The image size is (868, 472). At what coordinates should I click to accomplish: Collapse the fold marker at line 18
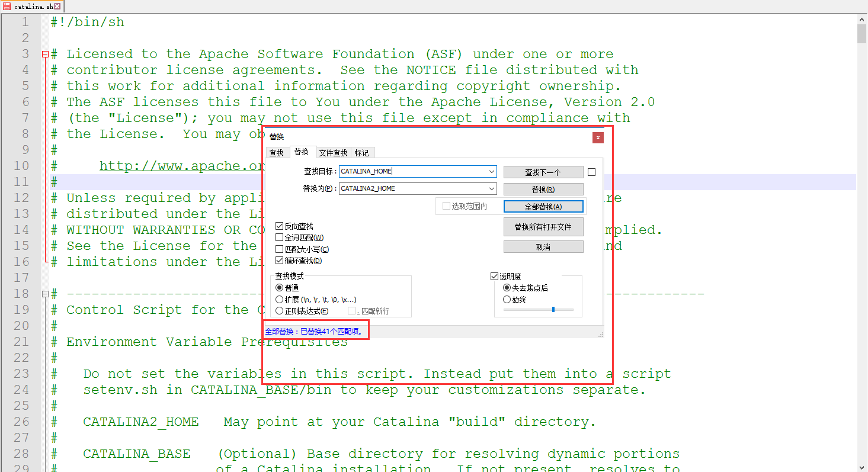tap(45, 294)
